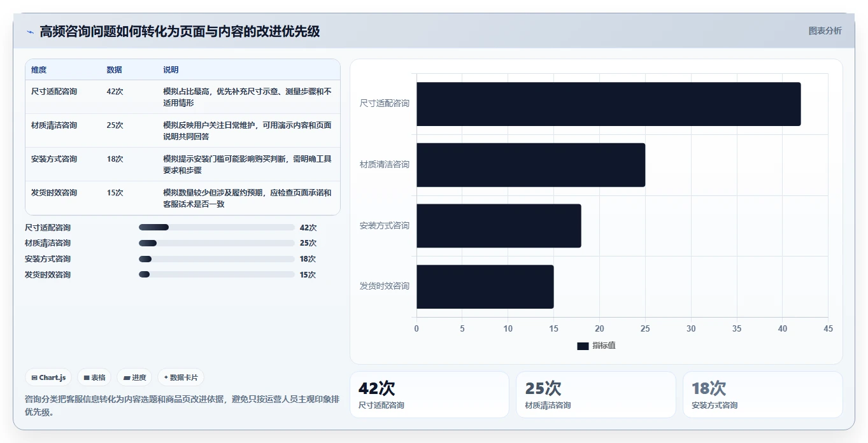This screenshot has width=868, height=443.
Task: Click the x-axis tick label 20
Action: point(599,328)
